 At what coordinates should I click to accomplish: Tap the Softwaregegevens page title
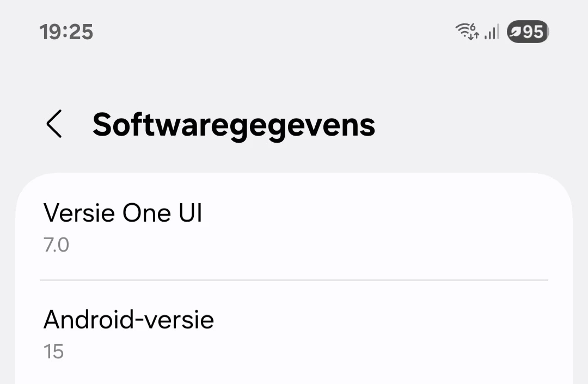coord(234,125)
